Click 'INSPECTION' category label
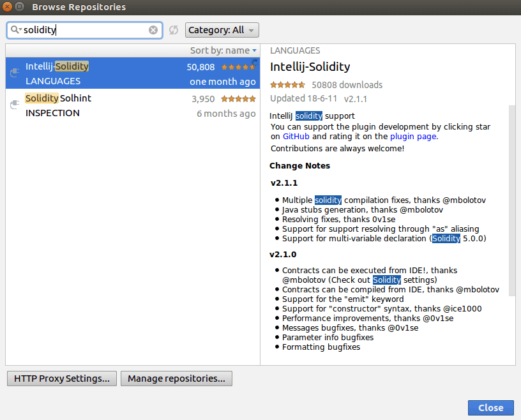The image size is (521, 420). 52,114
